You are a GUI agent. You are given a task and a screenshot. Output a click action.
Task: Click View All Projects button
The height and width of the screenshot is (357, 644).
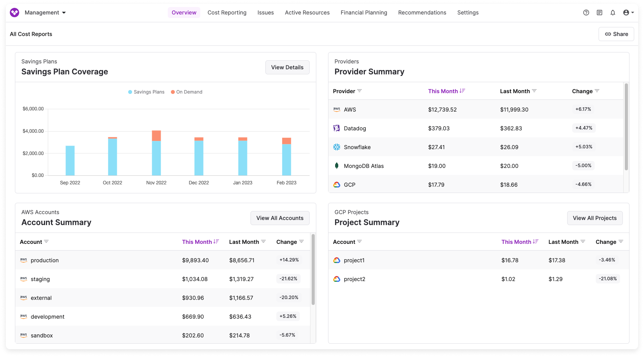tap(595, 218)
